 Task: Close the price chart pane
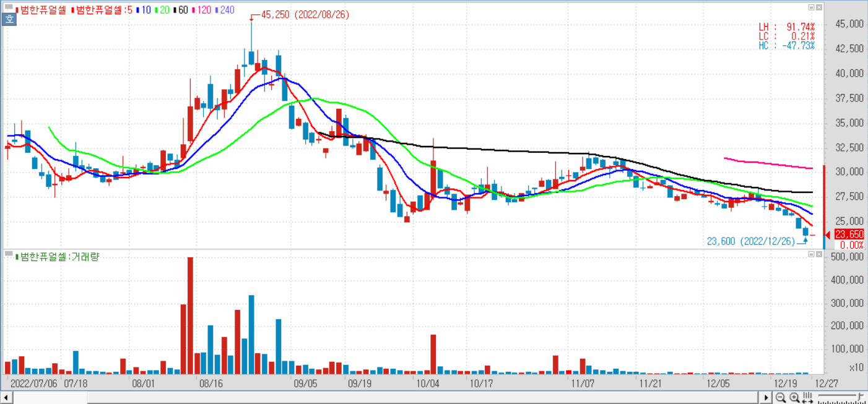click(820, 7)
